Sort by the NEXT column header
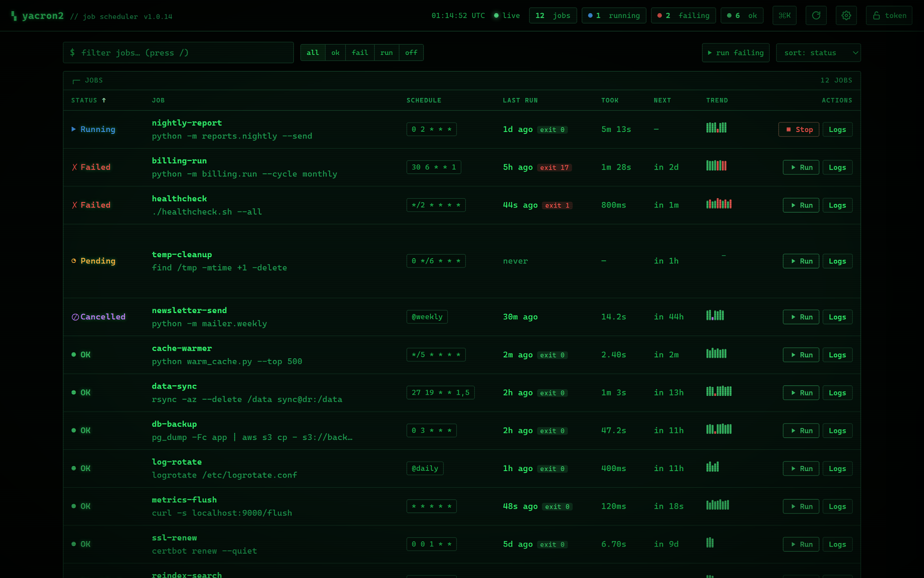Screen dimensions: 924x578 (x=662, y=100)
